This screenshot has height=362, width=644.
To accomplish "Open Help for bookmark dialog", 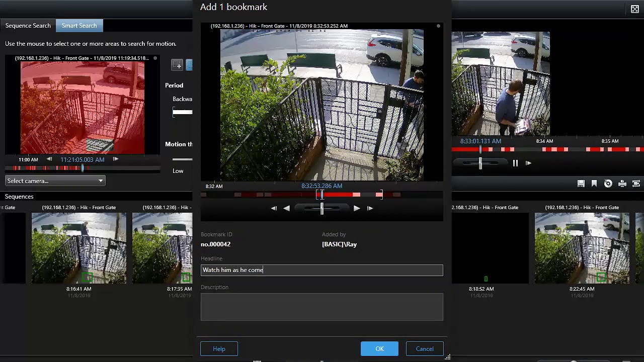I will tap(219, 348).
